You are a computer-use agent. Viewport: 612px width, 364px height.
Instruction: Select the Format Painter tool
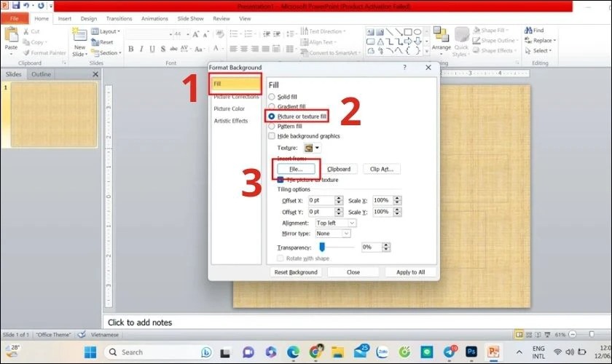pos(44,52)
